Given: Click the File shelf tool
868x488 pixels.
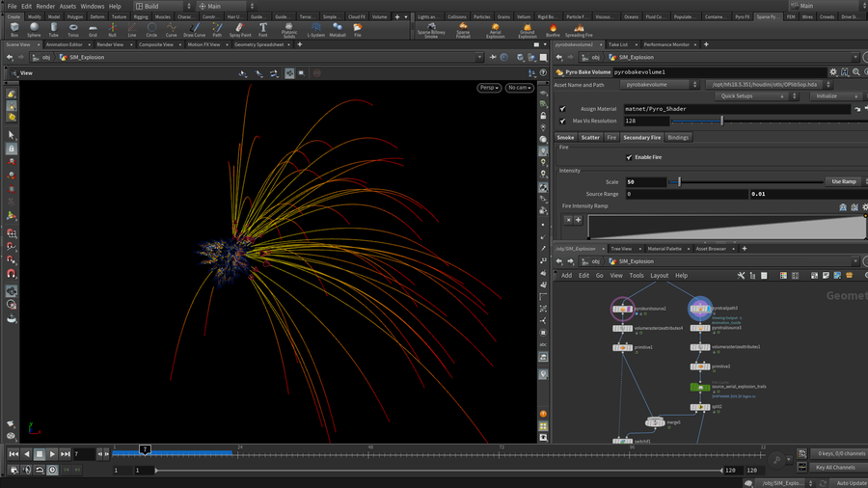Looking at the screenshot, I should click(358, 29).
